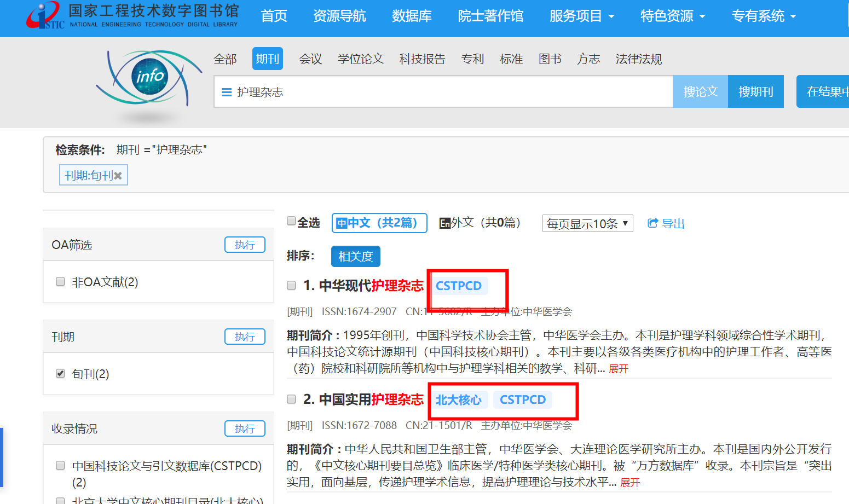The image size is (849, 504).
Task: Expand the 中国实用护理杂志 journal summary
Action: [x=630, y=483]
